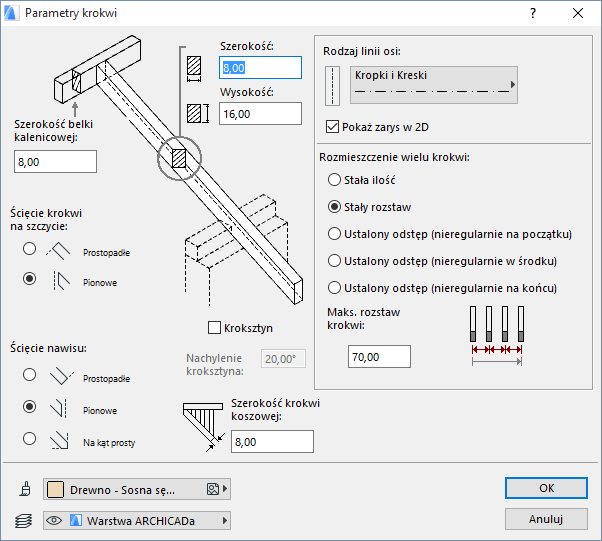Click the right-angle eave cut icon
Screen dimensions: 602x541
pyautogui.click(x=60, y=440)
